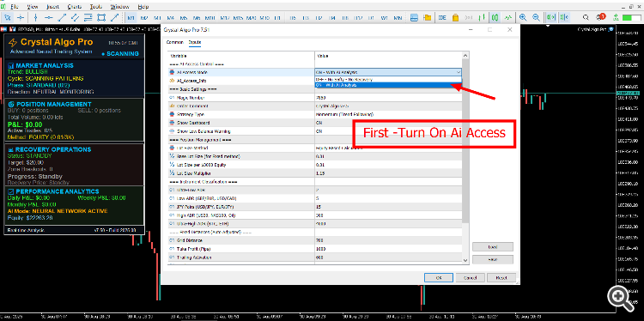644x321 pixels.
Task: Zoom out the chart with magnifier minus
Action: [536, 18]
